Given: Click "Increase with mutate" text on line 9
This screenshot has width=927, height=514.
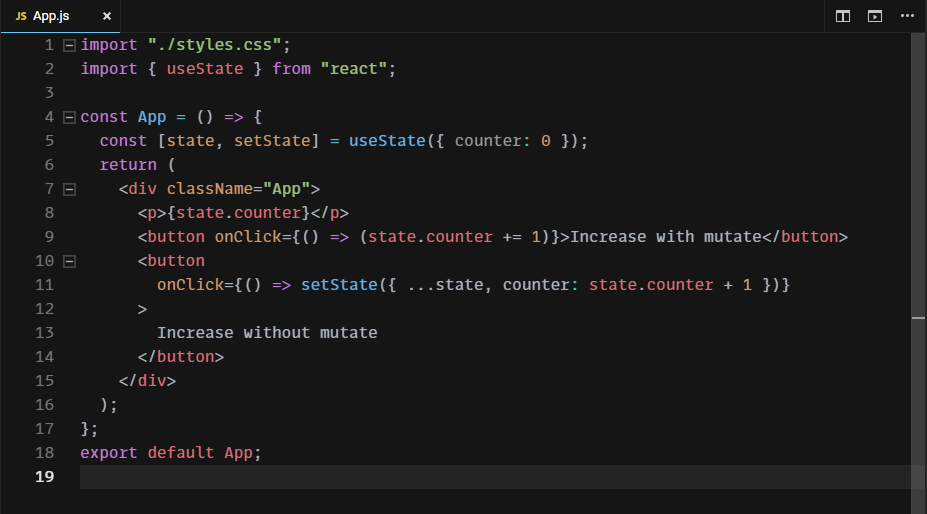Looking at the screenshot, I should pos(666,237).
